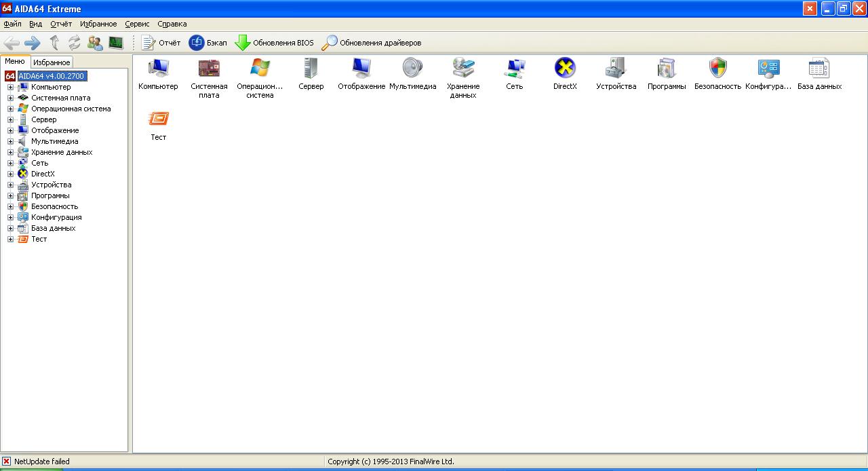Open the Мультимедиа speaker icon
The height and width of the screenshot is (471, 868).
tap(412, 68)
